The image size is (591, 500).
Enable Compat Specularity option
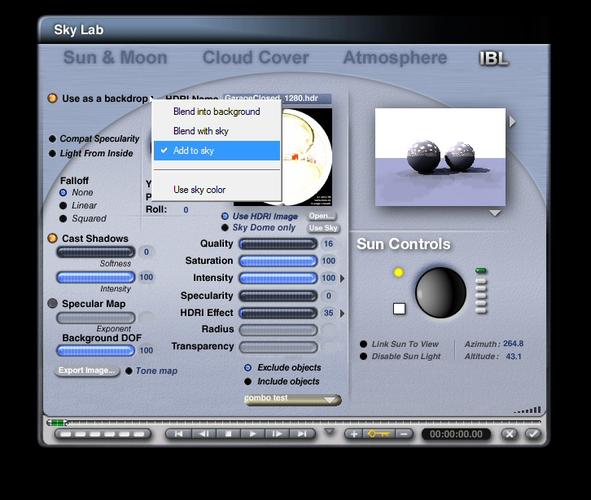coord(52,139)
